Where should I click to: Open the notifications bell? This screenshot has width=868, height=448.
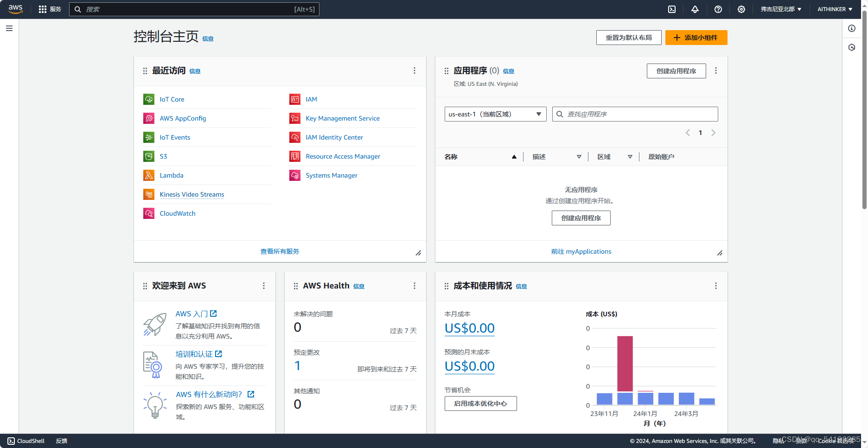click(x=695, y=9)
